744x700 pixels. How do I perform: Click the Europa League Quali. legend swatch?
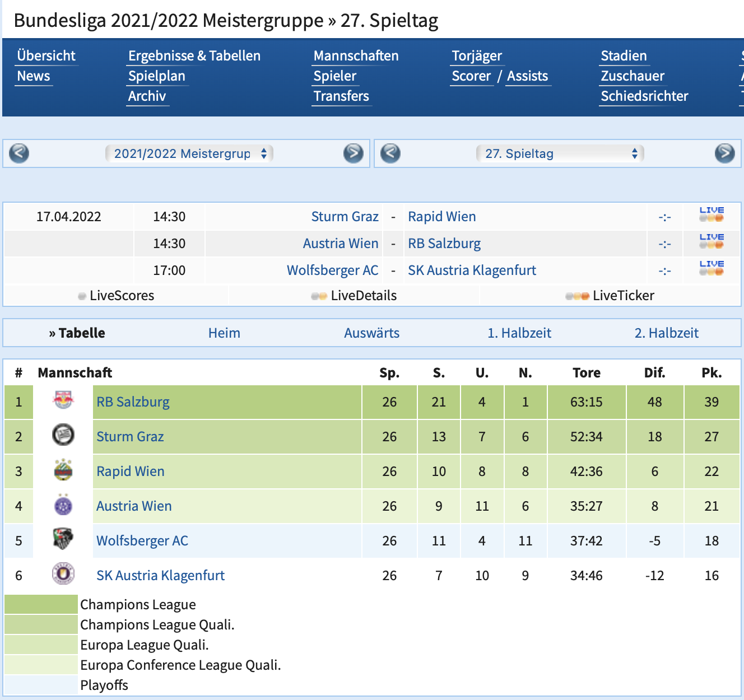pos(41,645)
